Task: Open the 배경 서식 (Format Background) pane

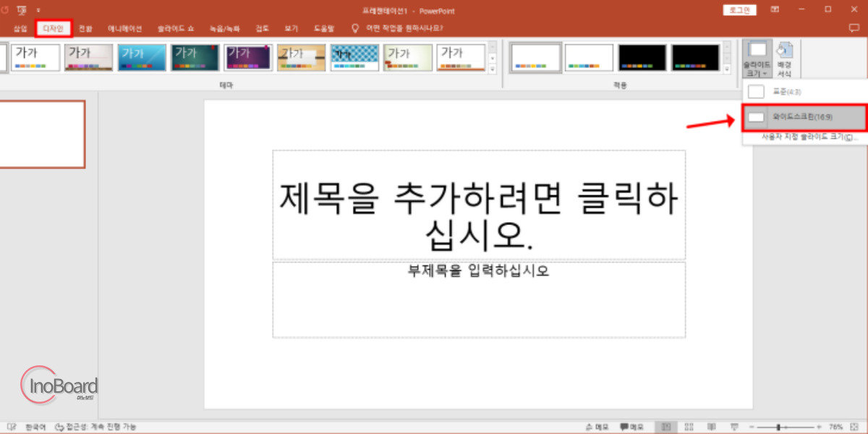Action: pos(784,59)
